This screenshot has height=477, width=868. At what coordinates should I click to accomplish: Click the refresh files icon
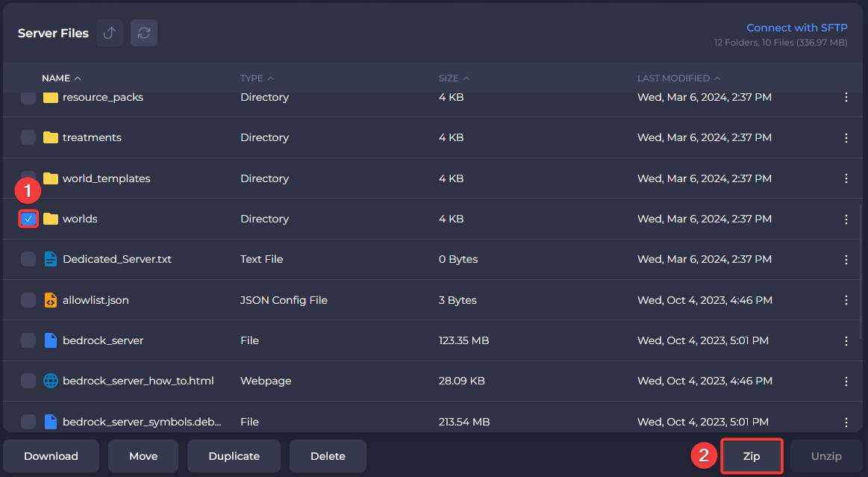[x=144, y=33]
